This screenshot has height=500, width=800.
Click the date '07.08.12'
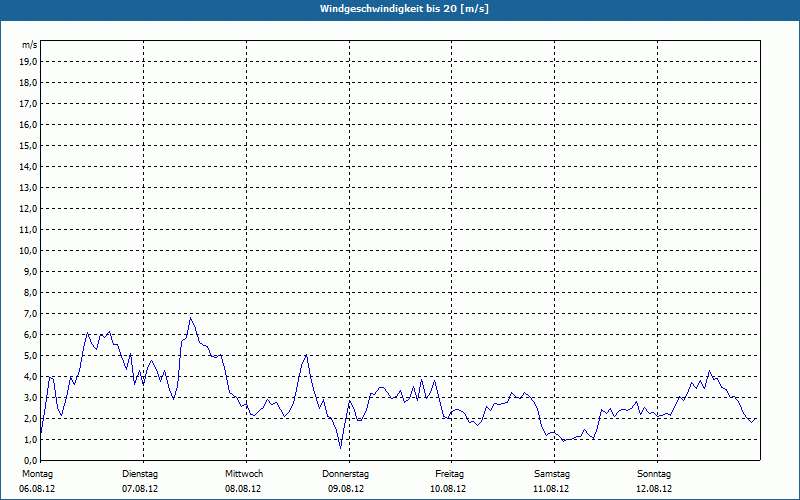(x=140, y=489)
